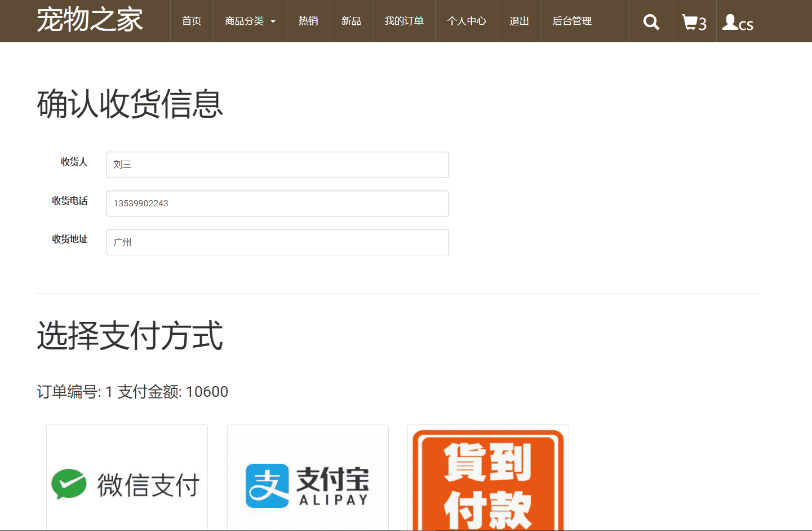Screen dimensions: 812x531
Task: Open the cs user account icon
Action: click(x=738, y=23)
